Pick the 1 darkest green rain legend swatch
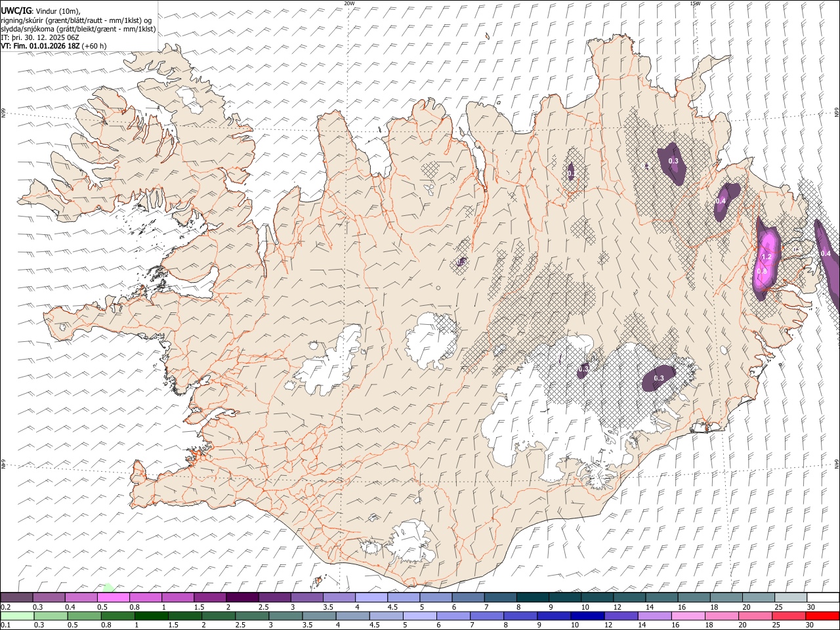This screenshot has width=840, height=630. 151,616
